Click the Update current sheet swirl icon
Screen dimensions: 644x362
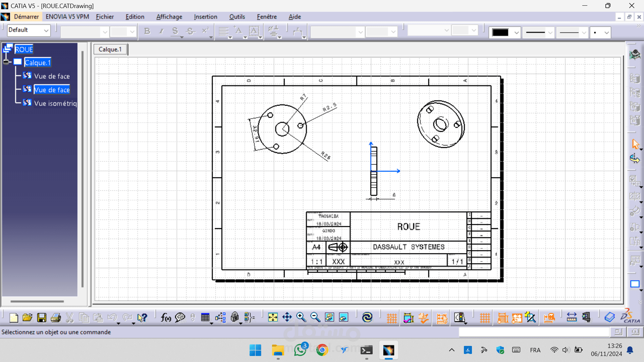pyautogui.click(x=367, y=317)
